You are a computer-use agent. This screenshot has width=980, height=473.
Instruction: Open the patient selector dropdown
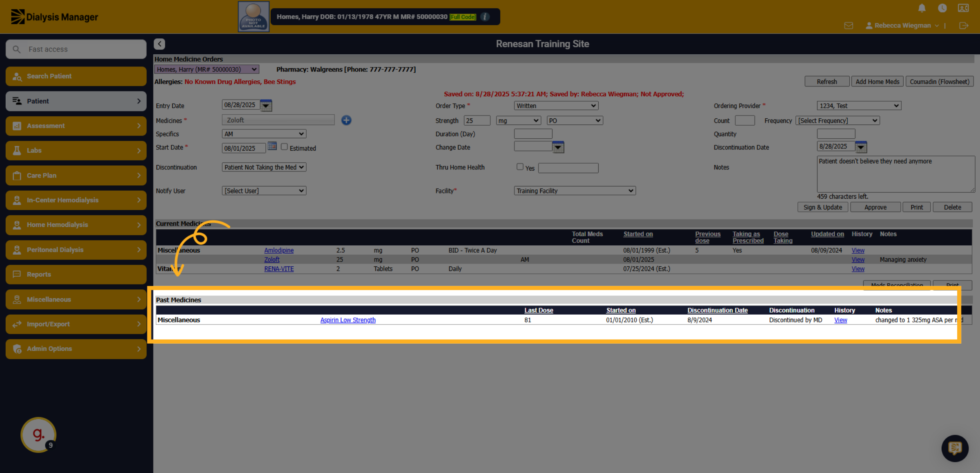[x=207, y=69]
